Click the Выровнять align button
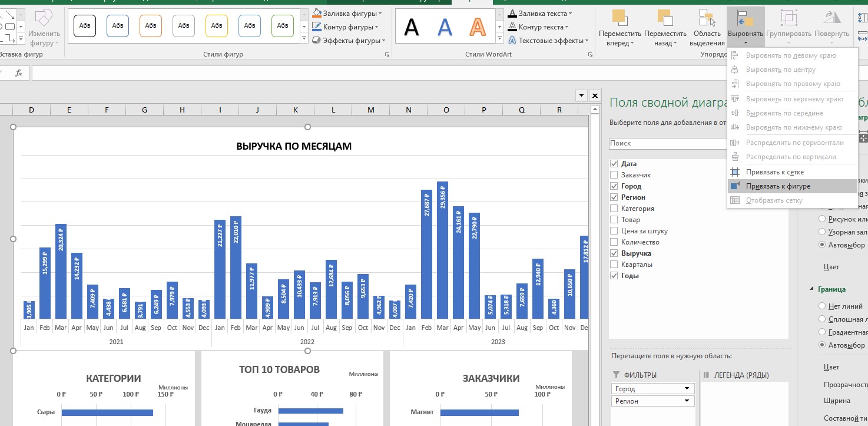This screenshot has height=426, width=868. (x=746, y=27)
